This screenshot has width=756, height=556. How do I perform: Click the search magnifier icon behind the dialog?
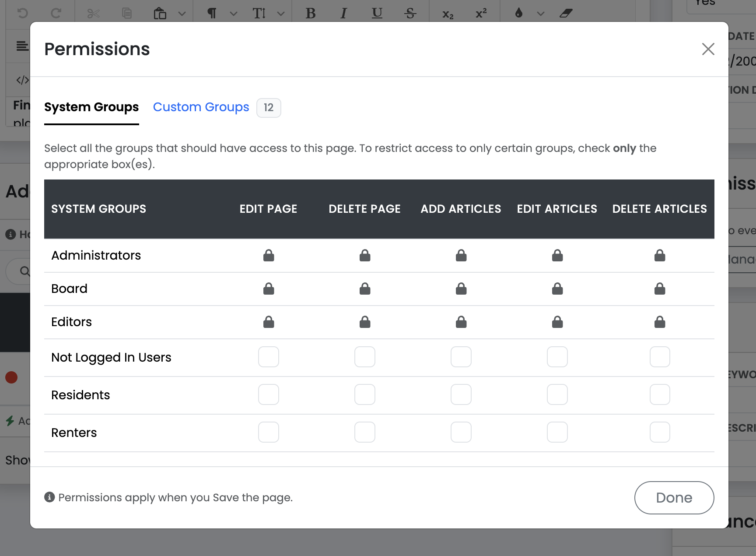25,271
